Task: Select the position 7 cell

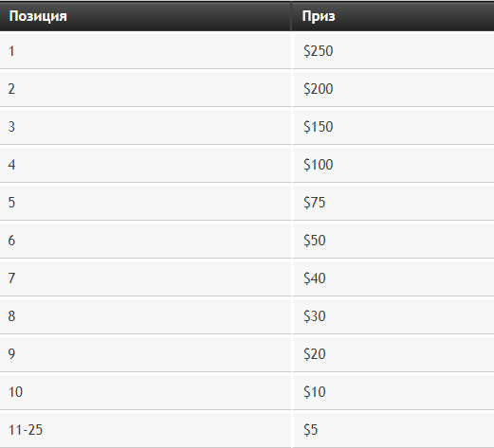Action: coord(145,278)
